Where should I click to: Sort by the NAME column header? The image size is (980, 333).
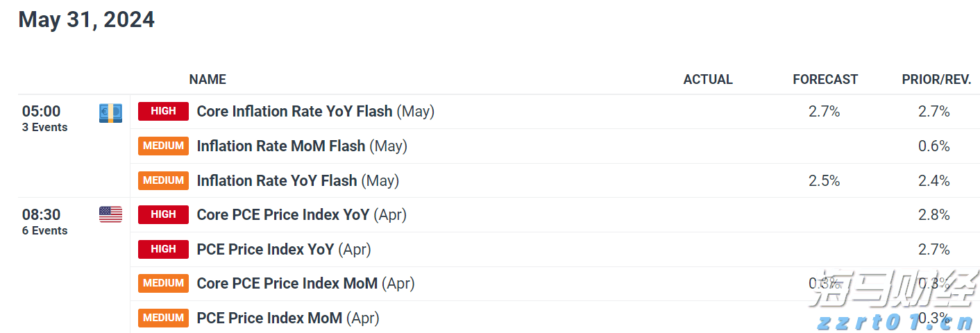click(208, 80)
